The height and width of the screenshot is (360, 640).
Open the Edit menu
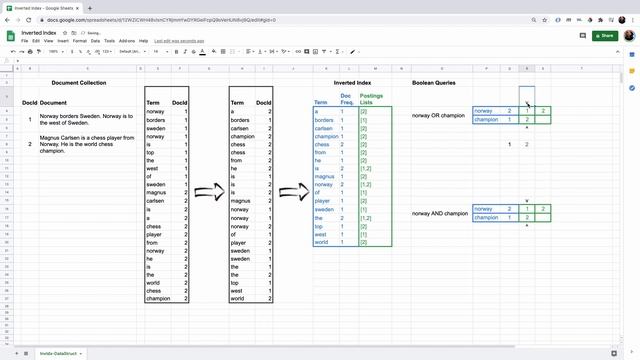[36, 41]
